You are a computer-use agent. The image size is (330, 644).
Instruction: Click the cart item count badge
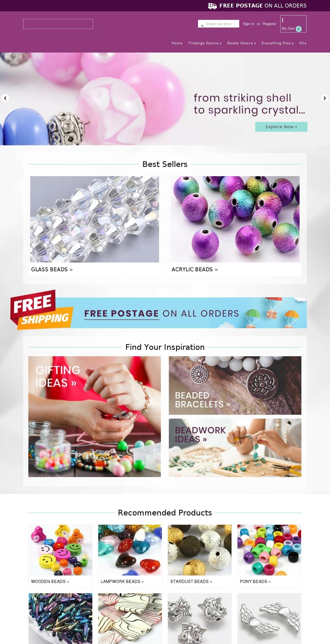298,29
